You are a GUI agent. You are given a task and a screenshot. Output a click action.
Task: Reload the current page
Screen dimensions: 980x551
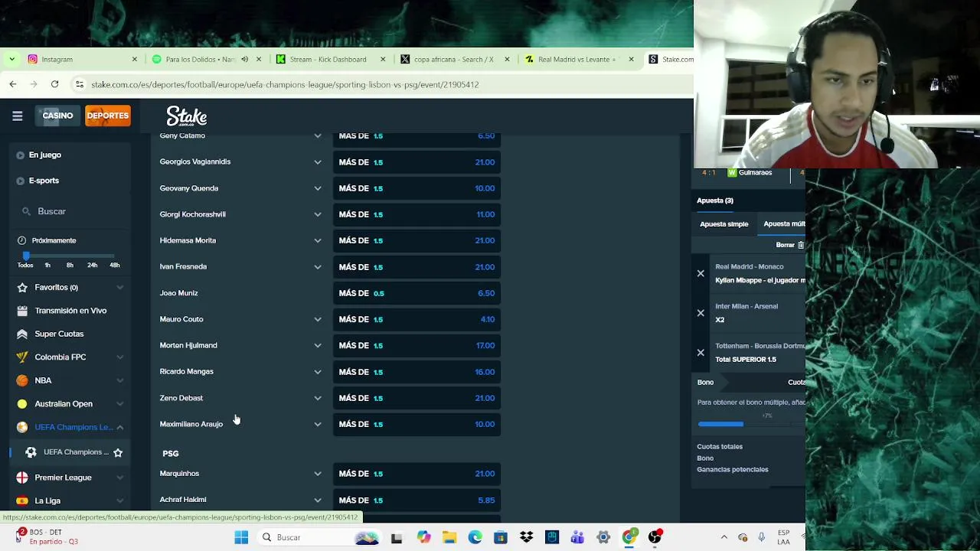point(54,84)
